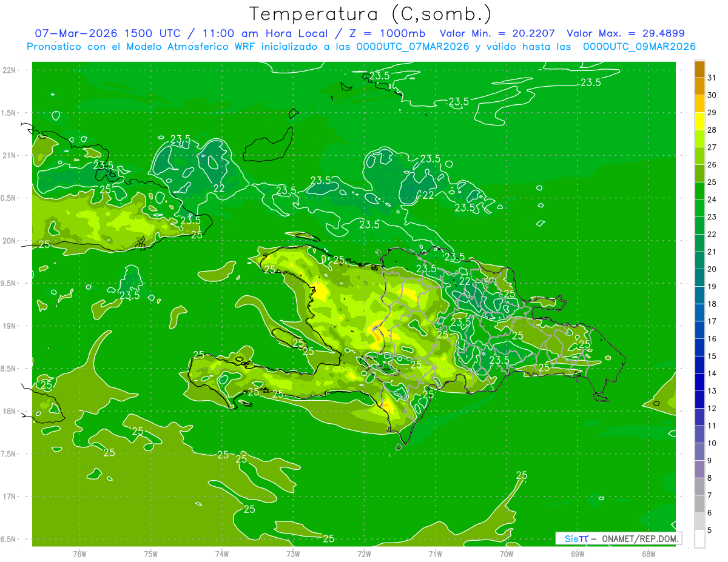728x562 pixels.
Task: Click the "18N" latitude axis label
Action: [x=10, y=411]
